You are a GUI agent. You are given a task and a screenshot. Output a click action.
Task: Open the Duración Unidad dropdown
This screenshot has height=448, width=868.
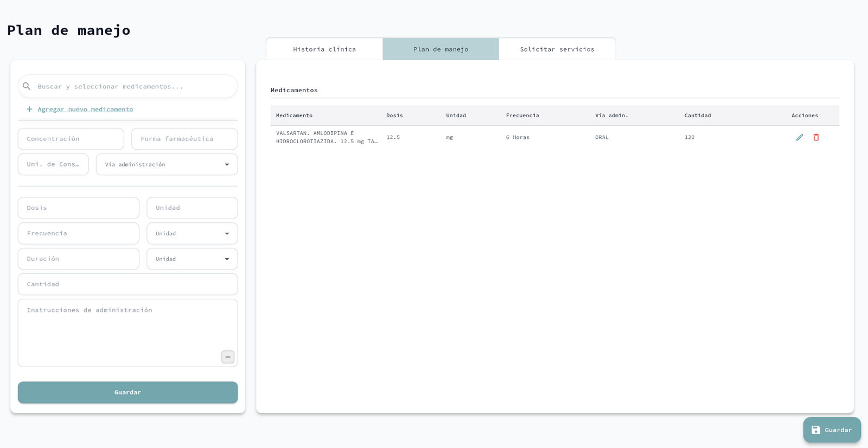pos(192,259)
